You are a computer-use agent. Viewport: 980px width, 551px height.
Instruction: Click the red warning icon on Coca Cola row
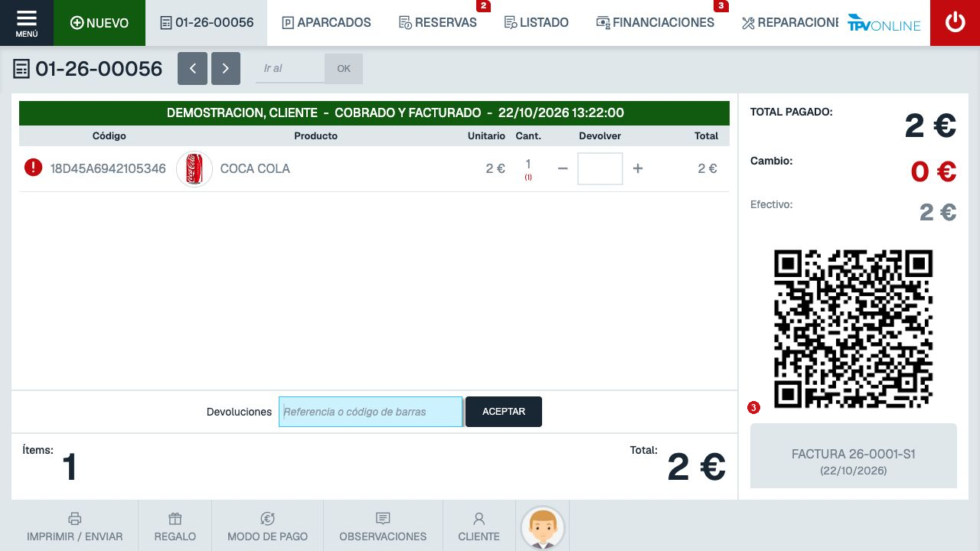point(33,168)
